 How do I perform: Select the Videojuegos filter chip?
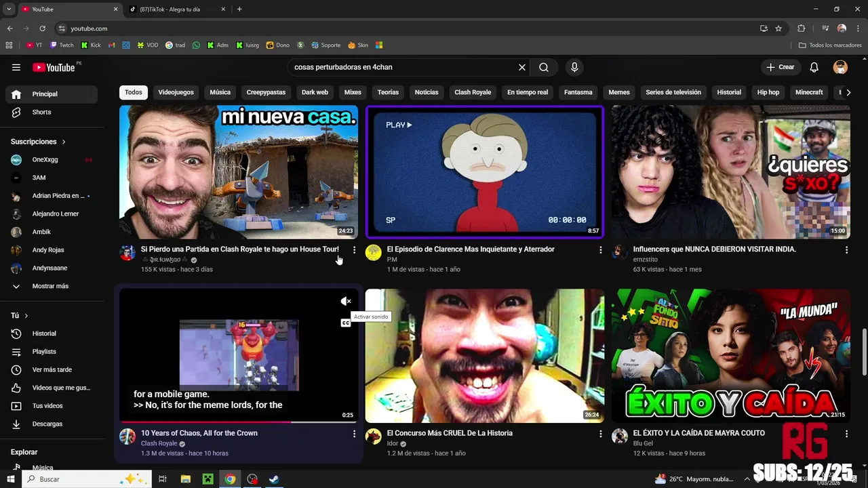pos(176,92)
